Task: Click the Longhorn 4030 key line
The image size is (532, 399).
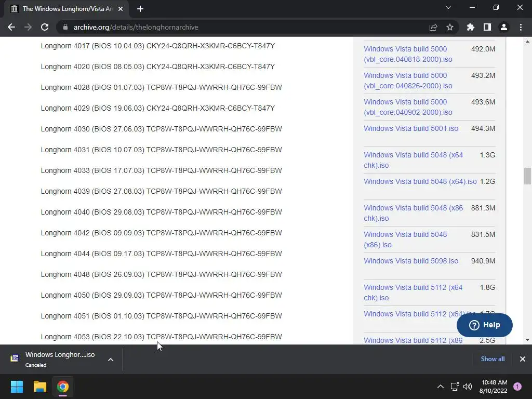Action: 161,129
